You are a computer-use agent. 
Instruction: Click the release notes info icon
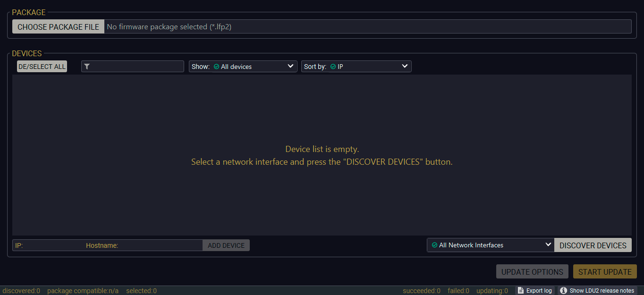pos(563,290)
